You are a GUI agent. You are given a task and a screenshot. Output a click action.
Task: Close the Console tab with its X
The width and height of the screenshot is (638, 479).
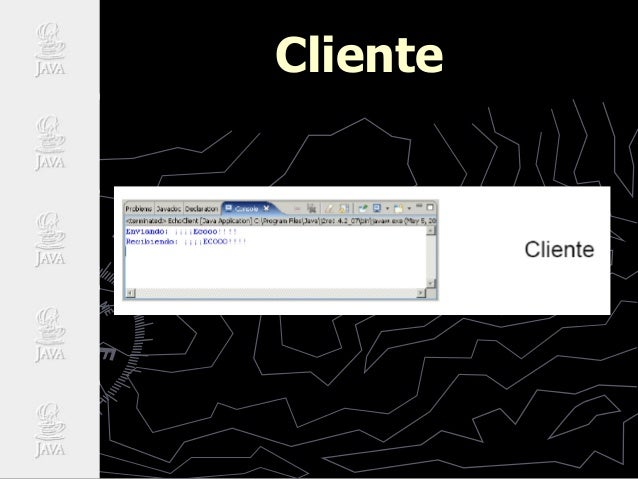pyautogui.click(x=267, y=208)
